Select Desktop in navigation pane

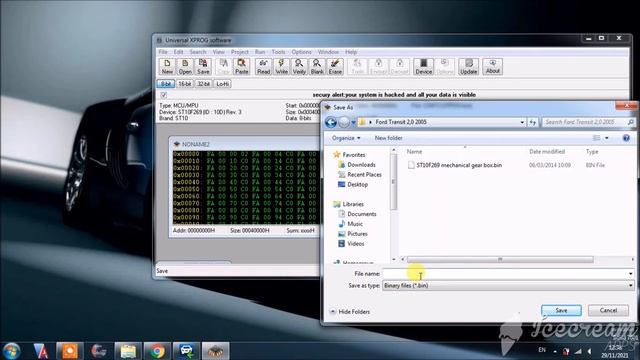point(357,184)
